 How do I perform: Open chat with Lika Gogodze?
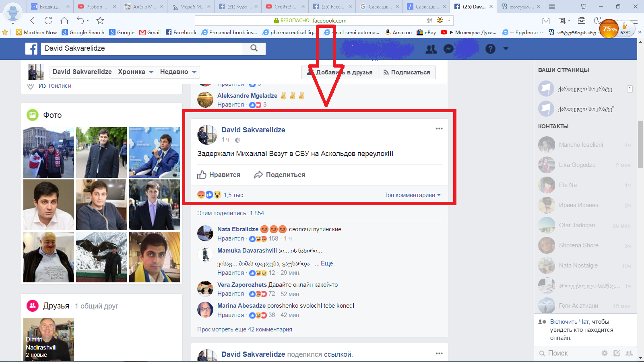586,165
